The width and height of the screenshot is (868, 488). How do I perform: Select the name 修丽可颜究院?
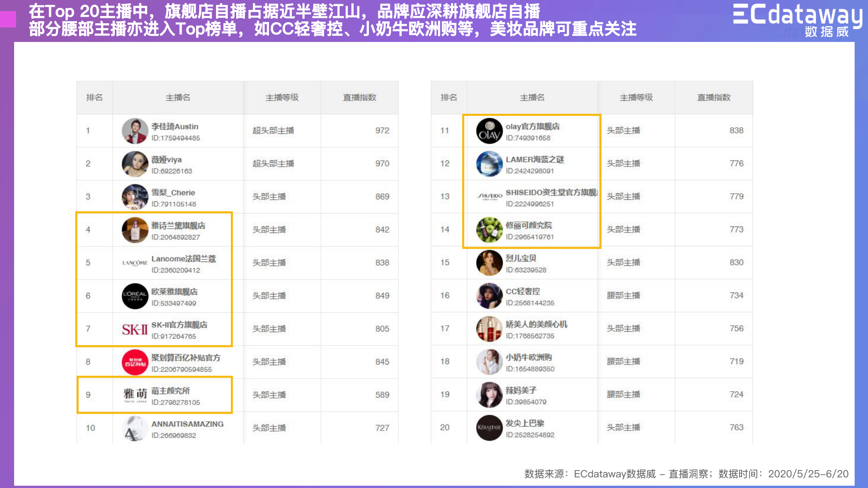[528, 226]
